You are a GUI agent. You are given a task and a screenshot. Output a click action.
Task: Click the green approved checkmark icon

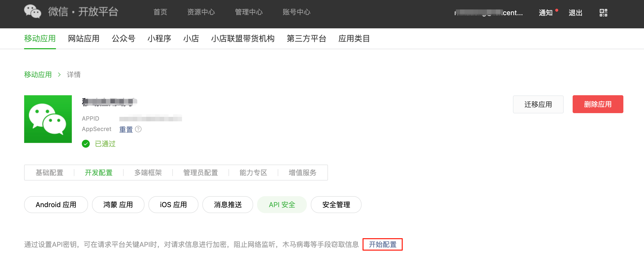[86, 144]
